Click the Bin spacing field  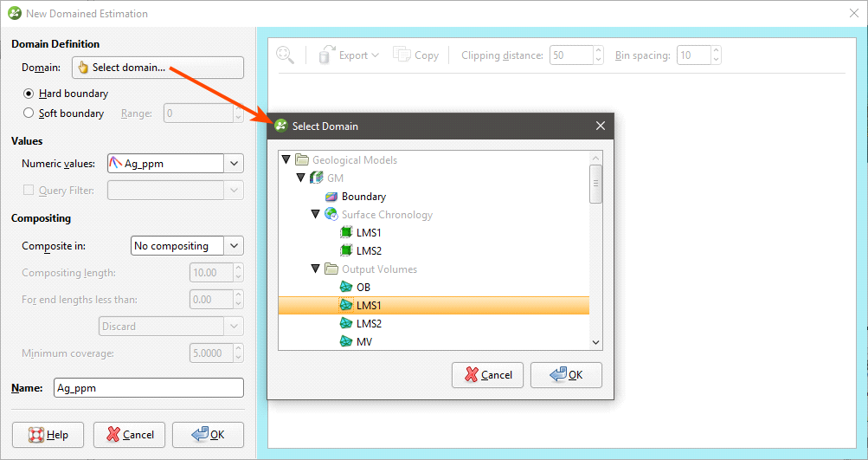694,55
